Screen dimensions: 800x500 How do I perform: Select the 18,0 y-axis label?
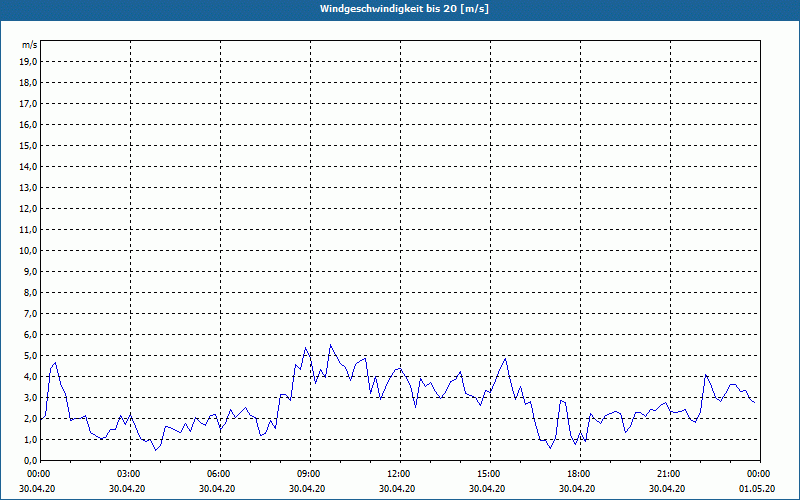pos(29,83)
